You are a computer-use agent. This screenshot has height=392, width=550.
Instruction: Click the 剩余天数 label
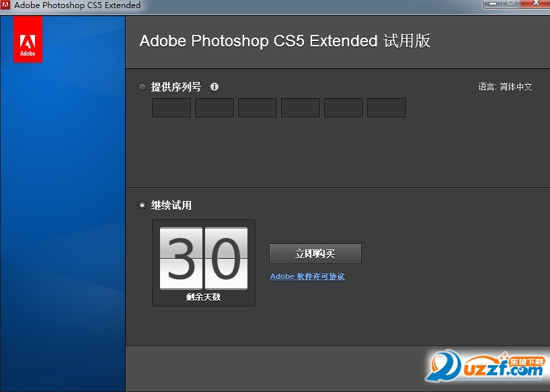[x=204, y=297]
